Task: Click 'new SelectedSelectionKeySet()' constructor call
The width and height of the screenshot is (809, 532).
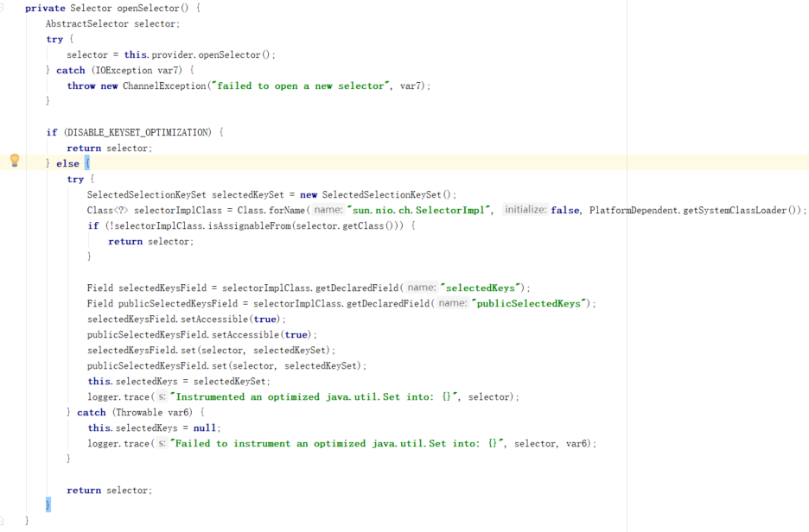Action: (x=376, y=195)
